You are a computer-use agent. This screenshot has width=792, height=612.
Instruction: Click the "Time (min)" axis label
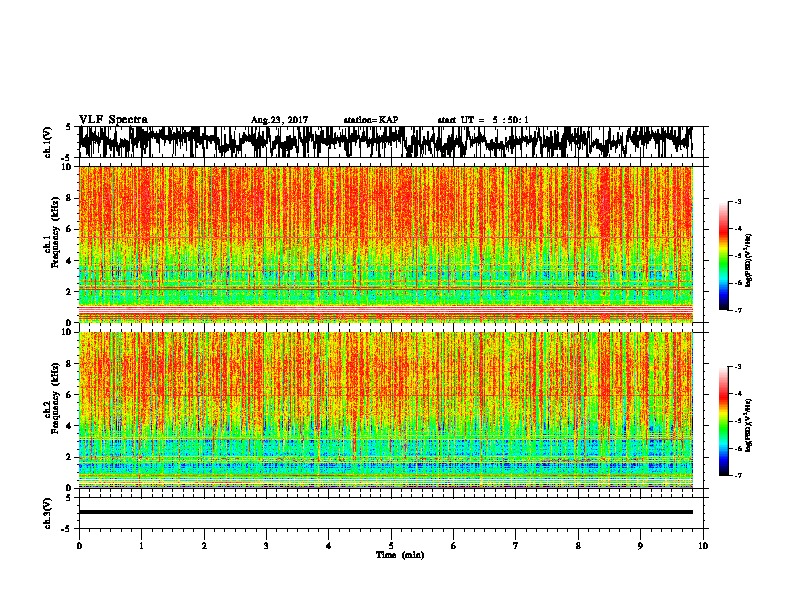400,555
